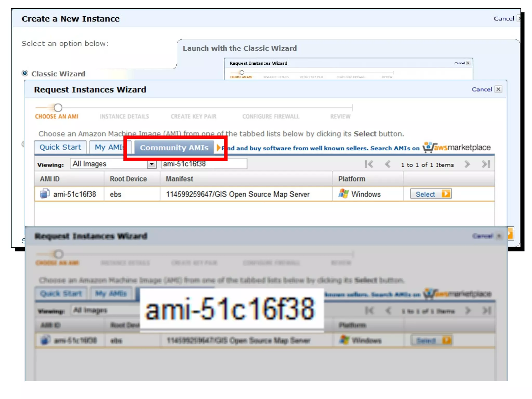Screen dimensions: 532x399
Task: Click the AWS Marketplace shopping cart logo
Action: point(430,147)
